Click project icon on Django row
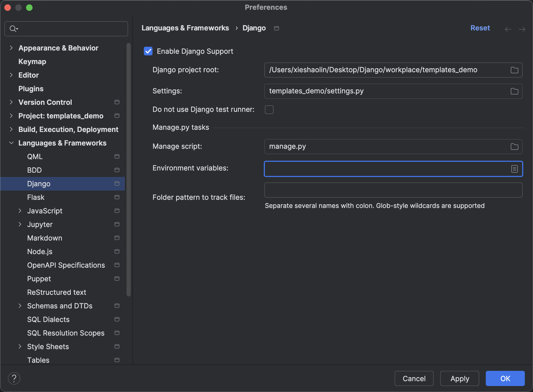The width and height of the screenshot is (533, 392). [117, 184]
